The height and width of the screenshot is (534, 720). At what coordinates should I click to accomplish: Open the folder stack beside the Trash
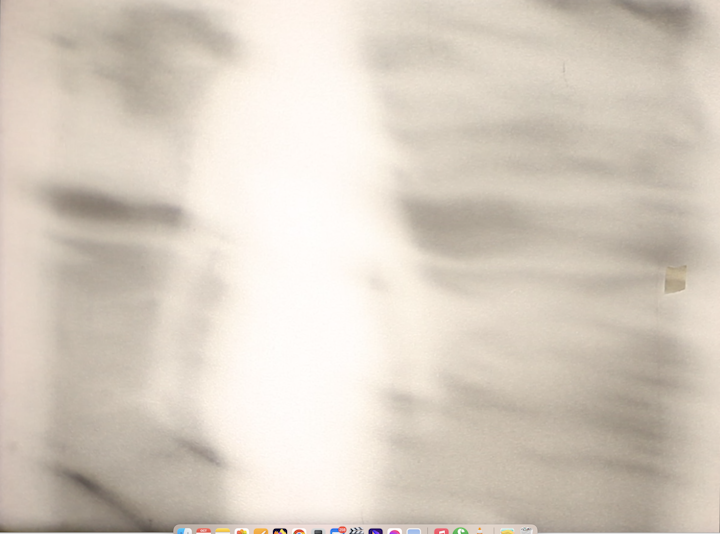pyautogui.click(x=507, y=531)
